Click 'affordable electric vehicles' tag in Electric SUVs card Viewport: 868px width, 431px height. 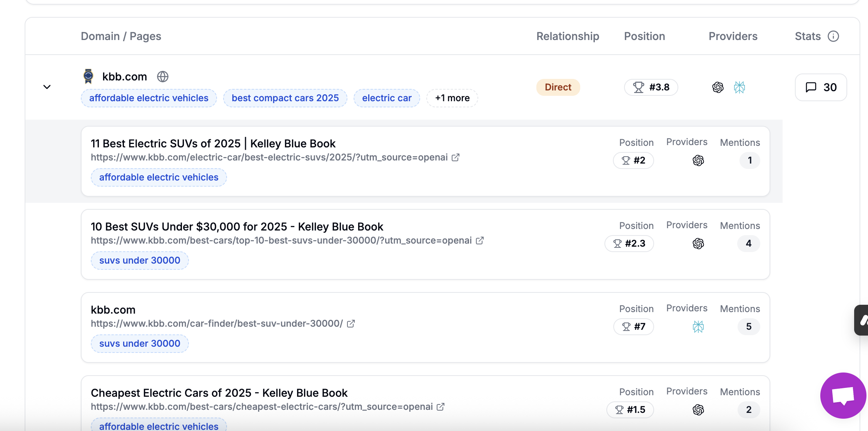coord(159,177)
